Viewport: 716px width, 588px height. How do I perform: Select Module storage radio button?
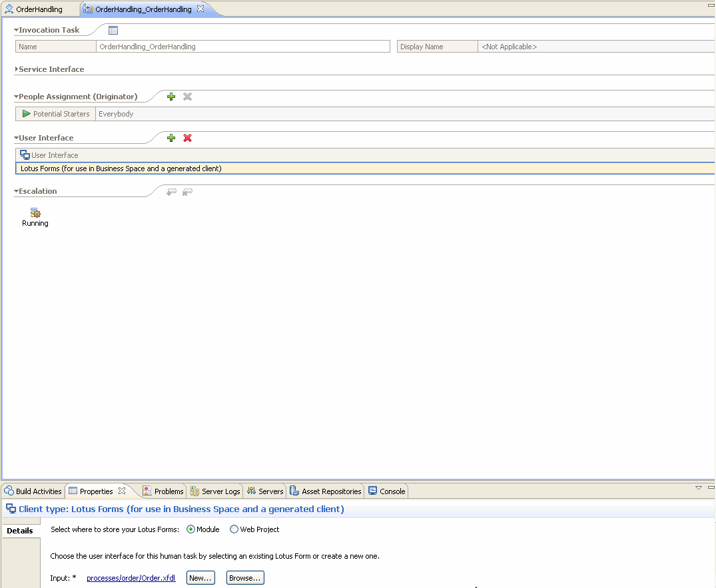click(191, 529)
